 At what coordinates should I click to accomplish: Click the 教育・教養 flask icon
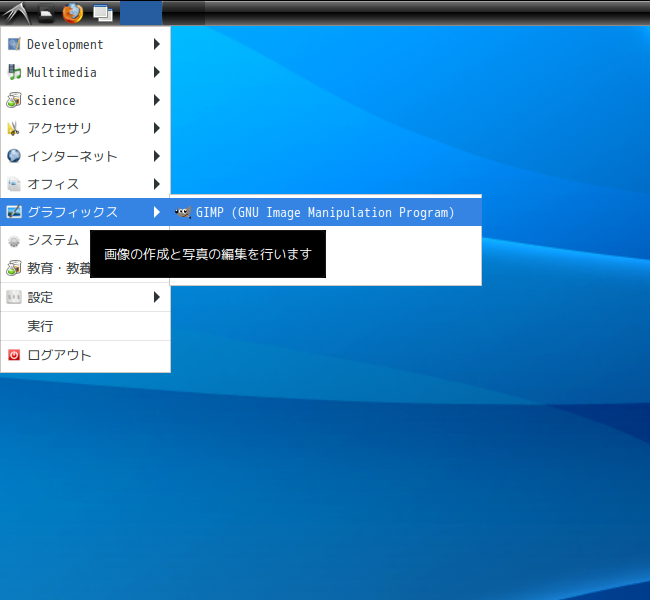pos(14,268)
